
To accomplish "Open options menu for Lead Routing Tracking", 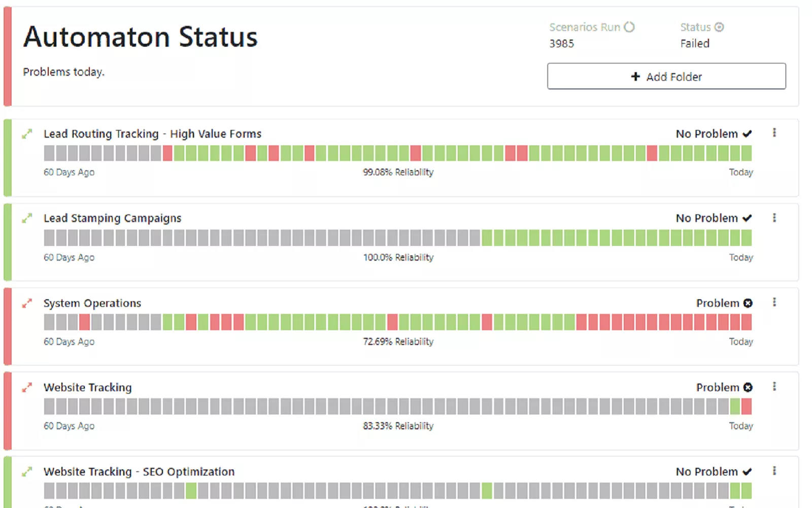I will 774,133.
